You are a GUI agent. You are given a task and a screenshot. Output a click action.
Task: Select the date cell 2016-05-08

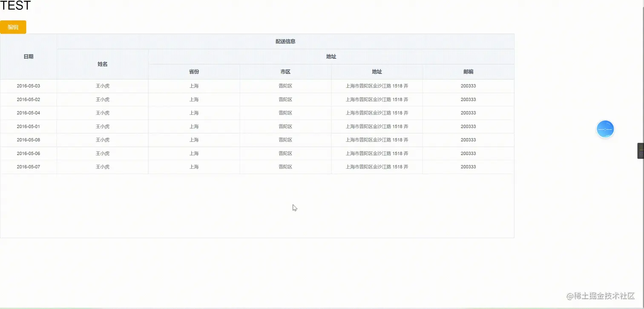[29, 140]
